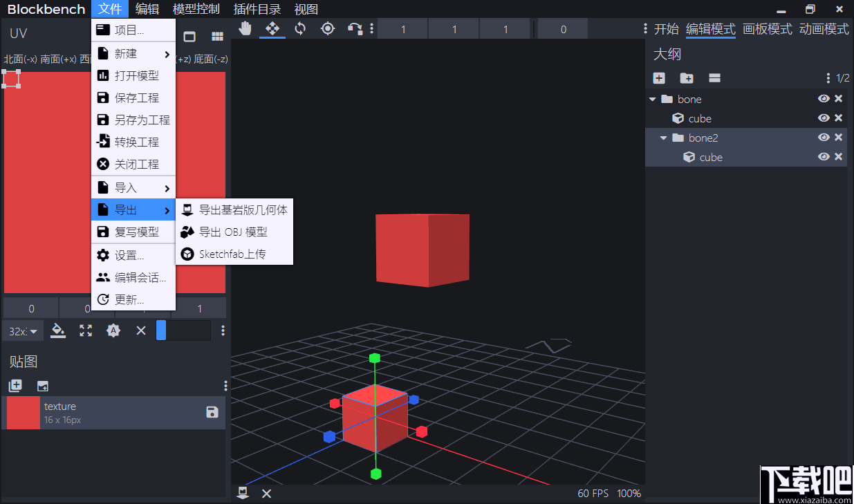The image size is (854, 504).
Task: Select the Move tool in the toolbar
Action: click(272, 28)
